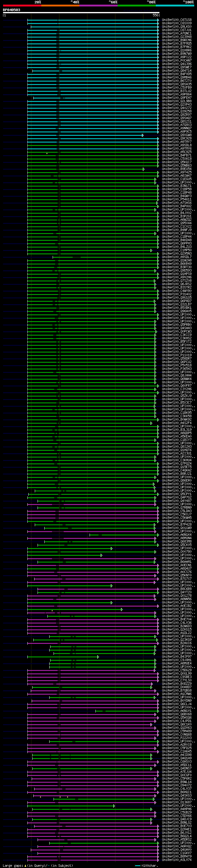Click the green ~80% legend segment

click(137, 6)
